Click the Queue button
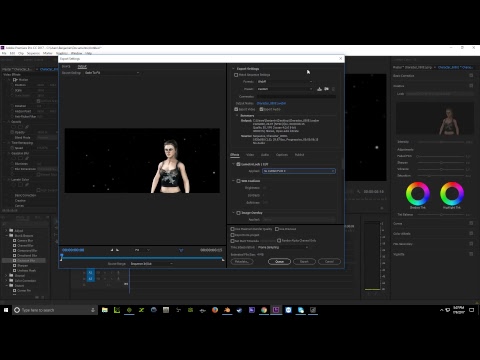This screenshot has height=360, width=480. pyautogui.click(x=279, y=261)
